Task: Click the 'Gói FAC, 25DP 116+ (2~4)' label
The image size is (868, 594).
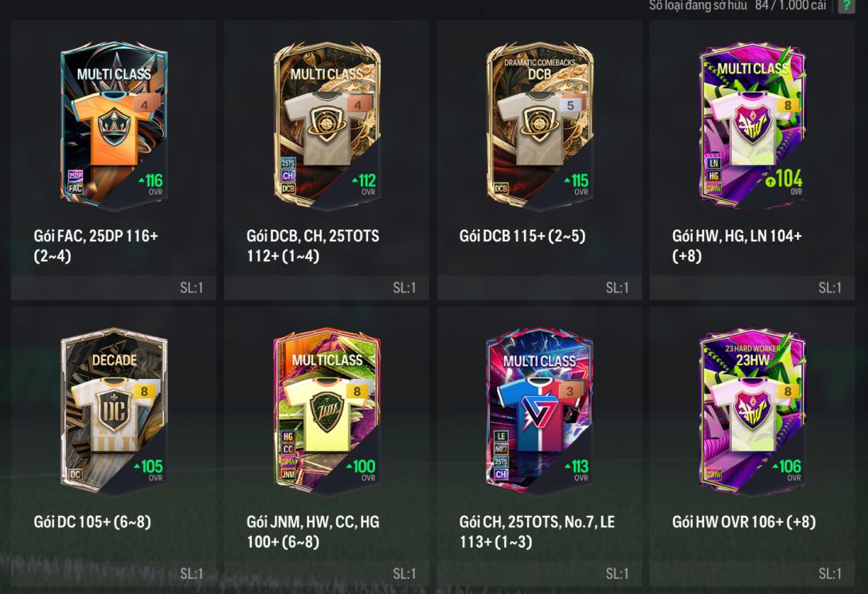Action: [x=97, y=245]
